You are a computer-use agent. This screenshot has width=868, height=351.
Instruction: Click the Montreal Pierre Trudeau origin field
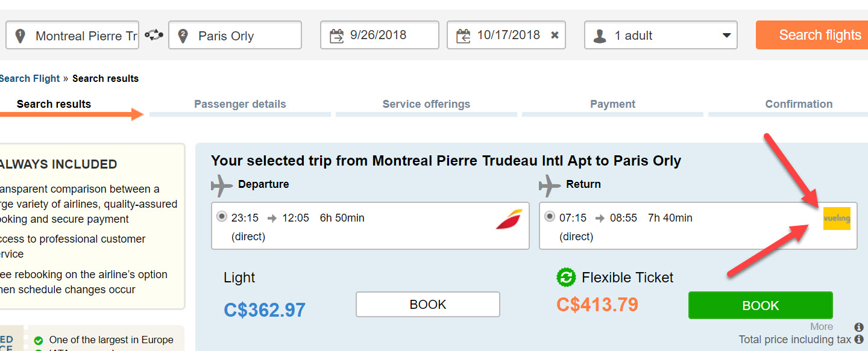coord(72,36)
